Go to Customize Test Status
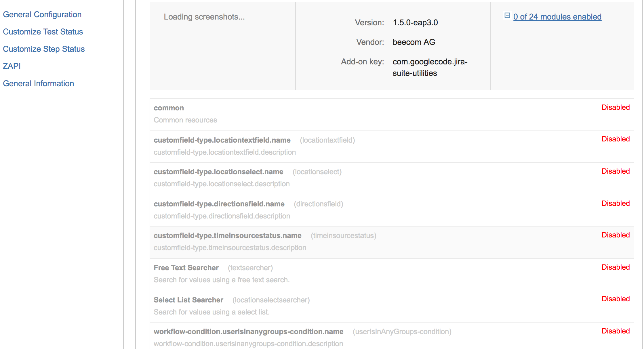 (43, 32)
